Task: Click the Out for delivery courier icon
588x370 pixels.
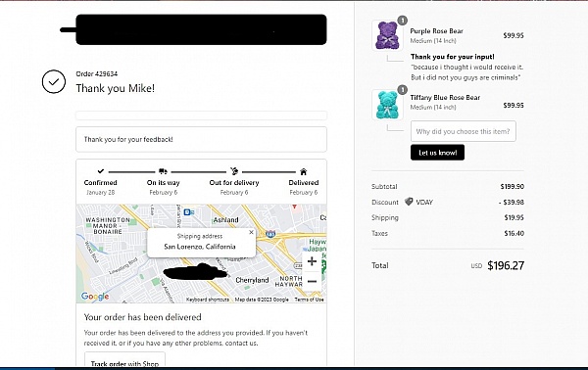Action: [234, 171]
